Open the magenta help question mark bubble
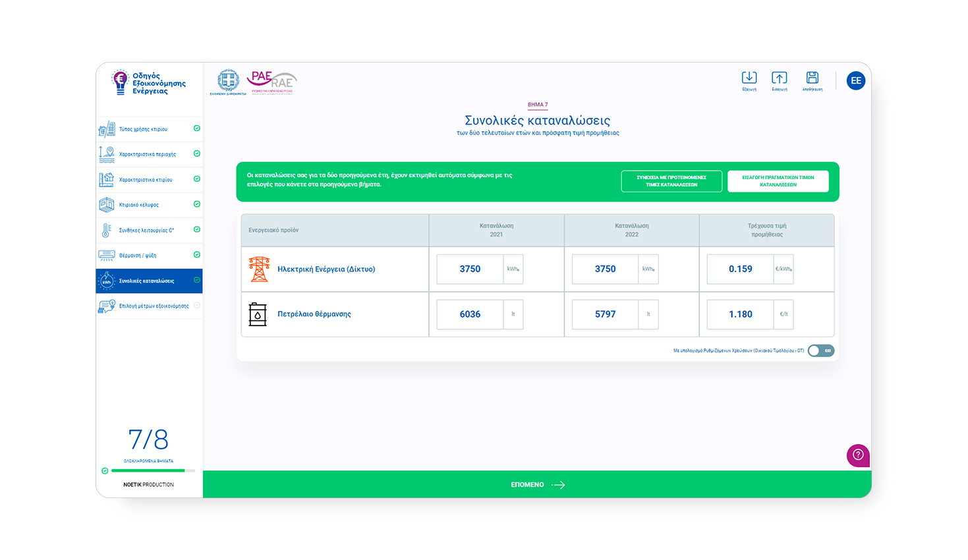This screenshot has width=968, height=560. (x=858, y=455)
